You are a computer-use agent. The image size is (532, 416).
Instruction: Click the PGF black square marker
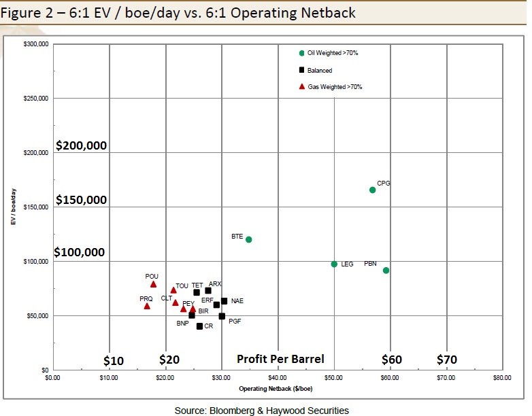coord(222,316)
